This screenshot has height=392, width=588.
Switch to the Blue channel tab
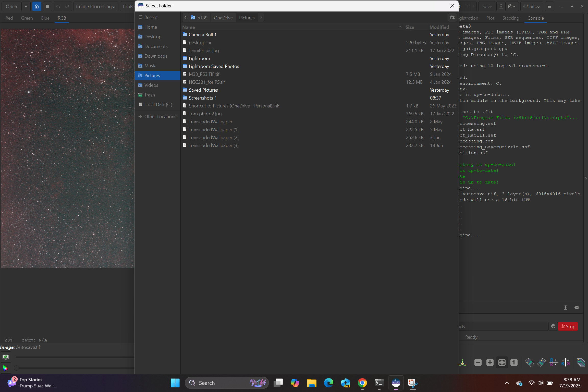click(x=45, y=18)
